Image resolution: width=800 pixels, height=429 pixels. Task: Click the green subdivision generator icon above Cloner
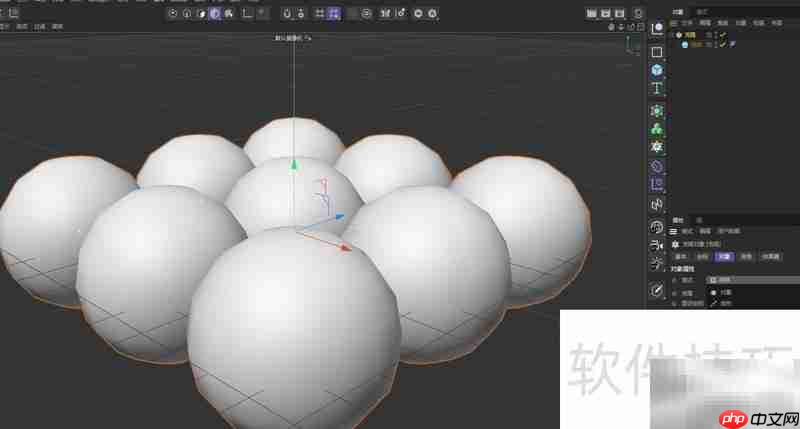(x=657, y=111)
